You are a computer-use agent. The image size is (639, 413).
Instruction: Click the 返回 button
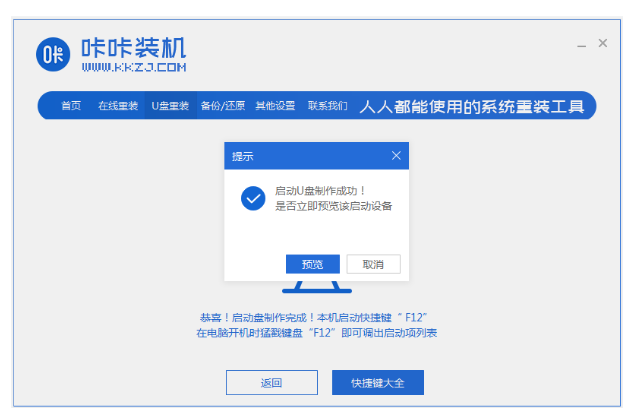[272, 382]
